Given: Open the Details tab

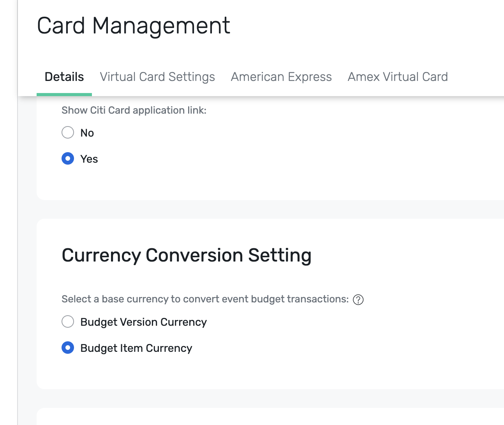Looking at the screenshot, I should (64, 77).
